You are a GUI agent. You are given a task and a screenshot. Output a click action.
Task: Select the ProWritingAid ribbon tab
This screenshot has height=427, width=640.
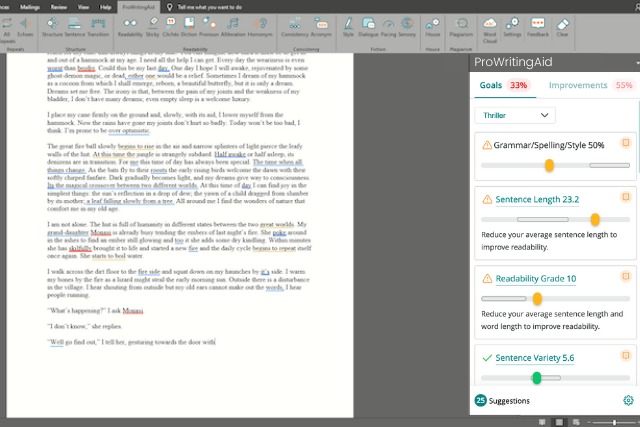point(138,7)
